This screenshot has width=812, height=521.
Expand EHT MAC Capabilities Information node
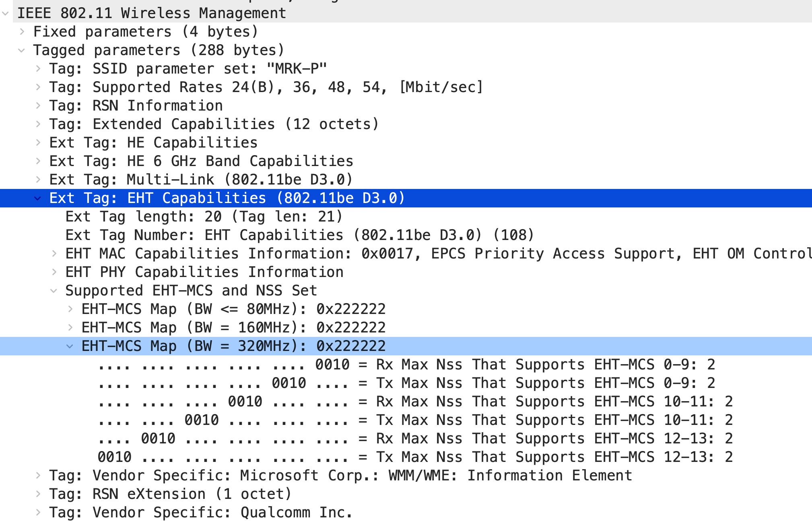[x=54, y=254]
